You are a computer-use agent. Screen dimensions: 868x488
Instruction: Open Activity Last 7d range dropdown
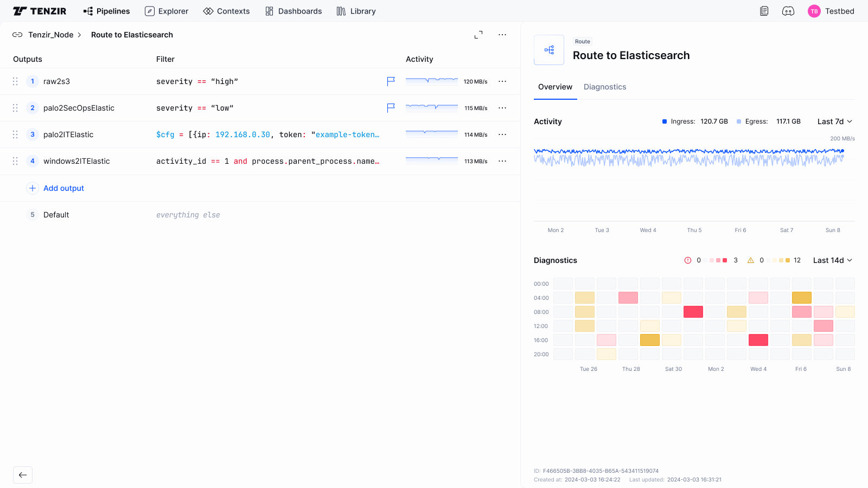tap(834, 121)
